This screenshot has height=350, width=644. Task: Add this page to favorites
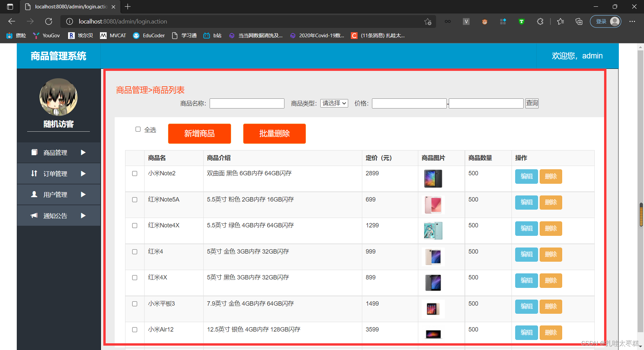[x=428, y=21]
